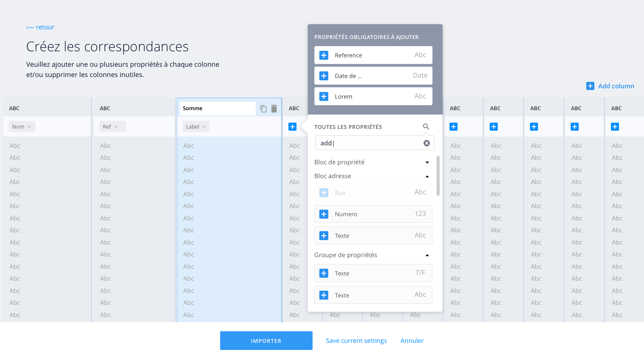Clear the search field with X icon

[x=427, y=143]
